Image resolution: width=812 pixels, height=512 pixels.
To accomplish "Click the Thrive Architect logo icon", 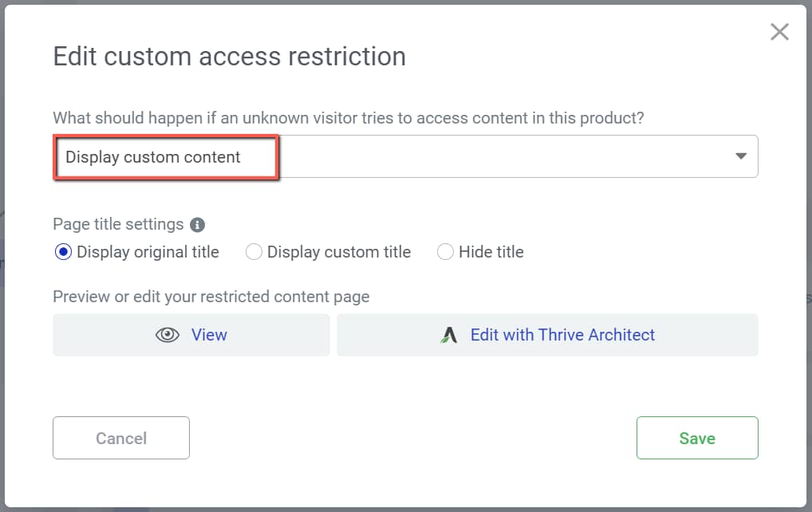I will tap(449, 335).
